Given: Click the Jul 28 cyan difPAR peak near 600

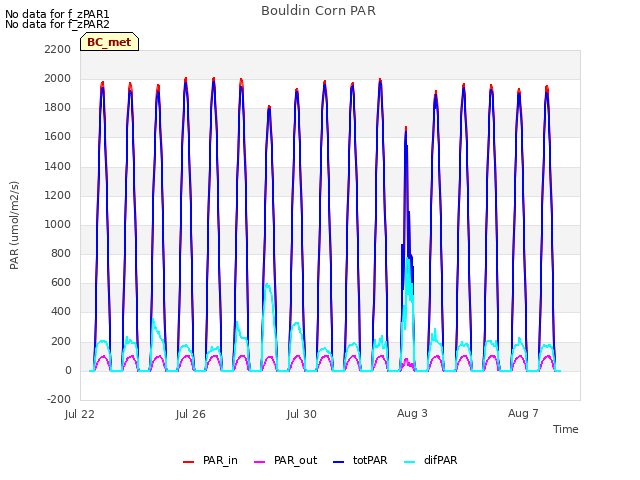Looking at the screenshot, I should [x=268, y=285].
